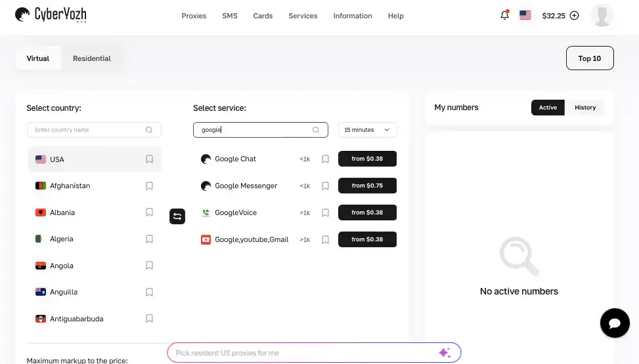Click the Afghanistan flag icon
Viewport: 639px width, 364px height.
coord(41,186)
